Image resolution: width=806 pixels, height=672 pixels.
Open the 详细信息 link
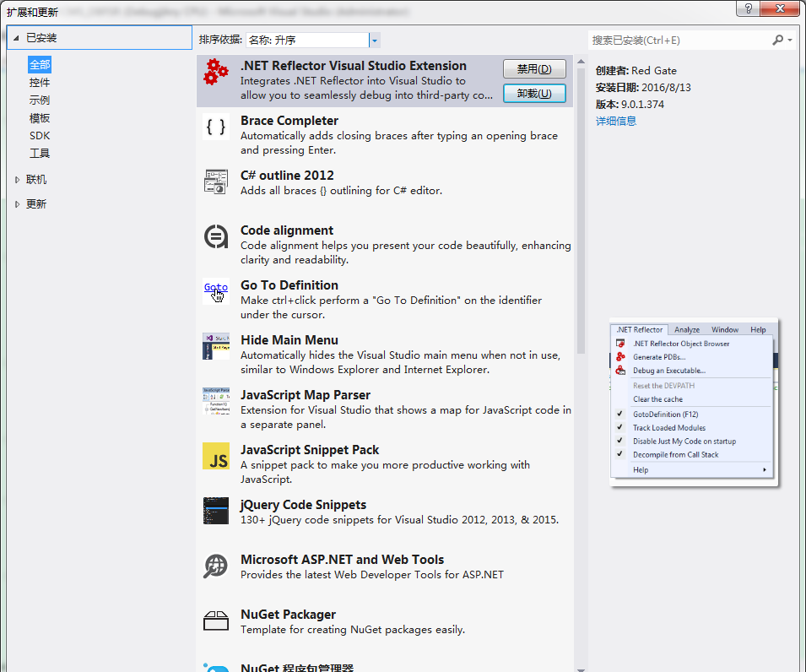[x=616, y=122]
